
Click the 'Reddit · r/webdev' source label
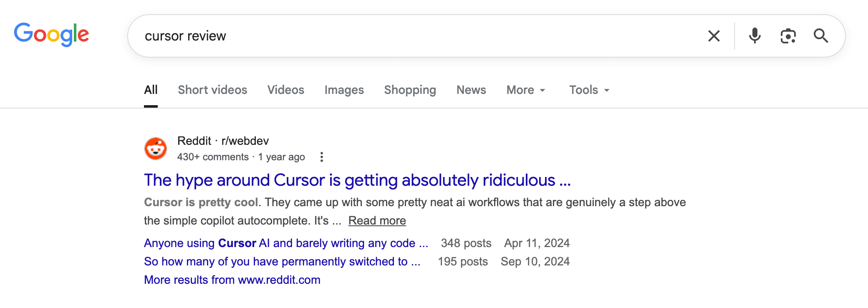[223, 141]
